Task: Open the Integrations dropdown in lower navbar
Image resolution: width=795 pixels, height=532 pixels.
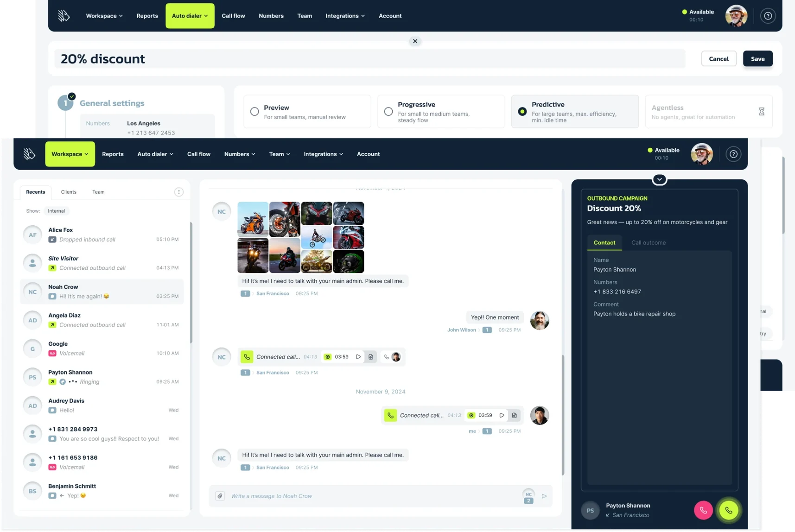Action: tap(324, 154)
